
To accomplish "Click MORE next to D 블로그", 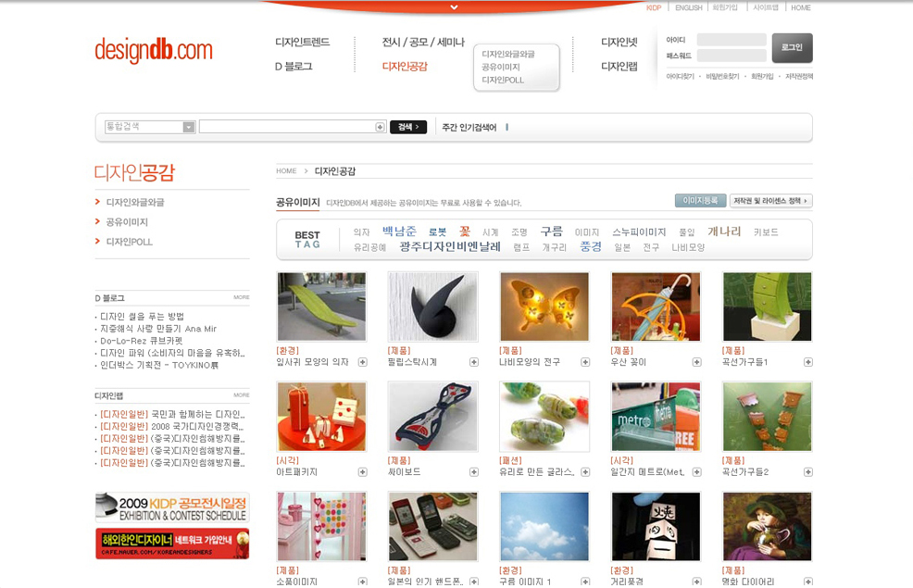I will coord(241,297).
